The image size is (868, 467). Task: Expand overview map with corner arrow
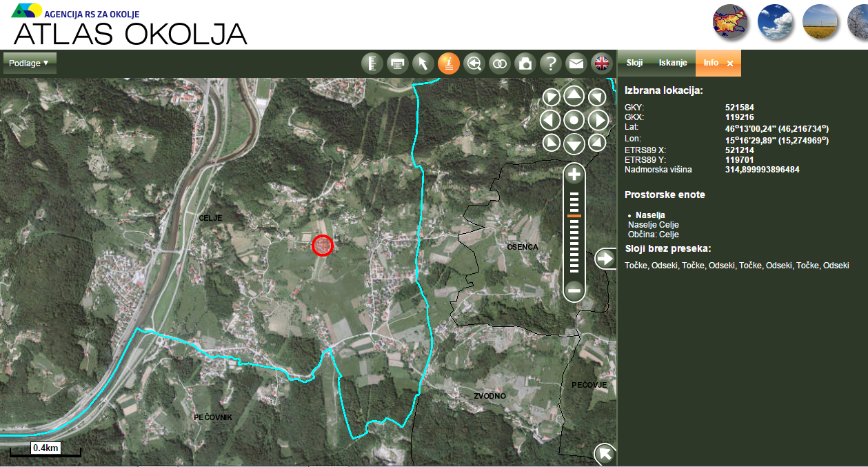[x=605, y=454]
